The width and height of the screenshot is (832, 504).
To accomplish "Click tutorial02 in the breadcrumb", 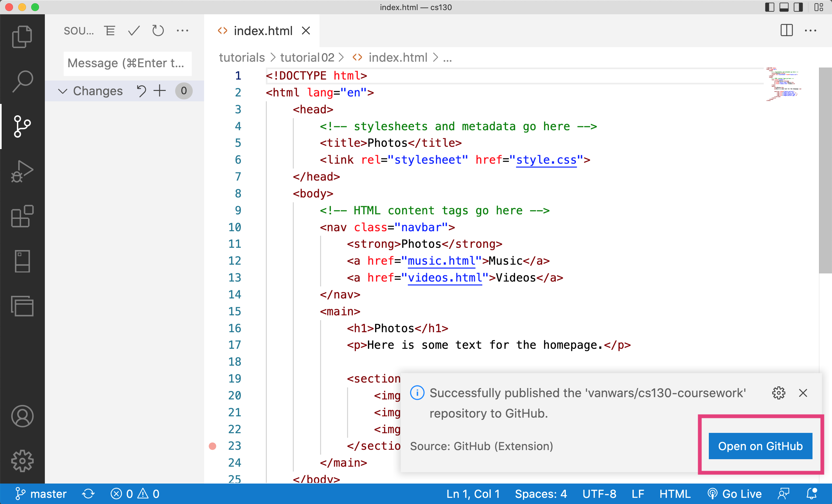I will point(306,58).
